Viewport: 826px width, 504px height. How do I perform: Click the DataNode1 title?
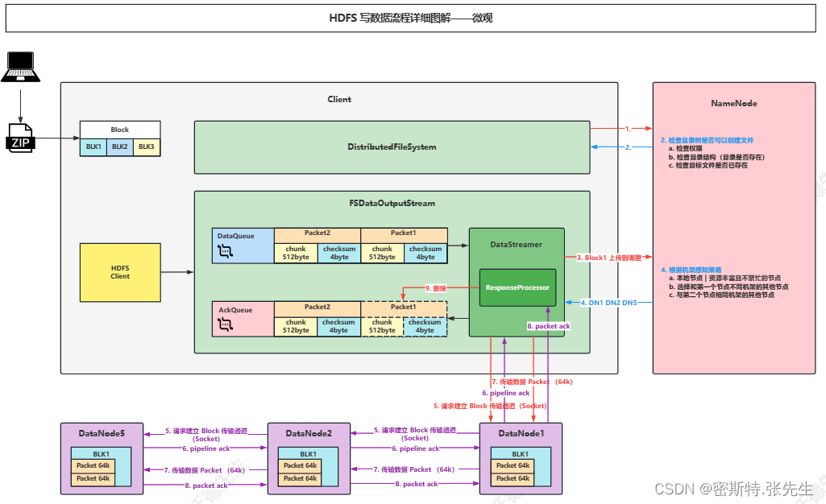[521, 433]
